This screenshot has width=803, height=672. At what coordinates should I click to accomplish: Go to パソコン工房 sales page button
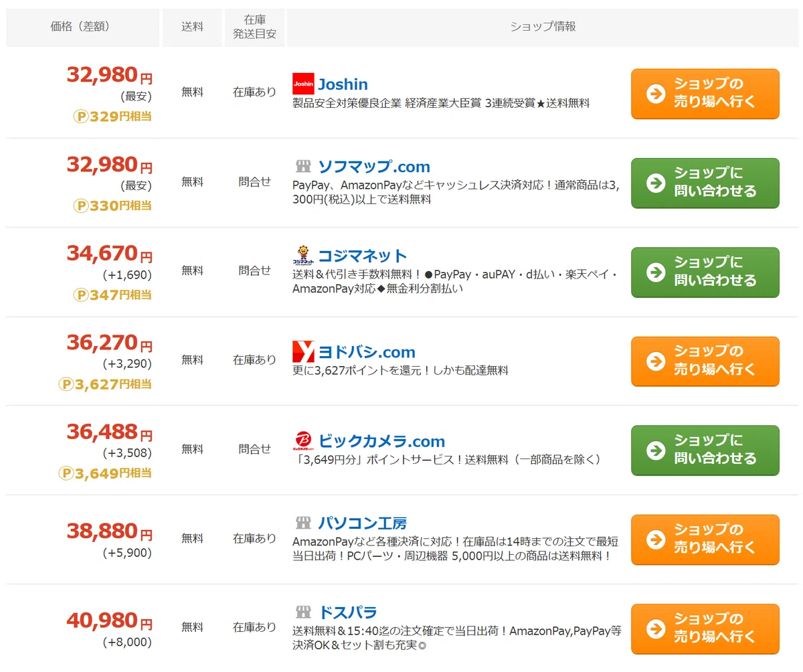point(705,539)
